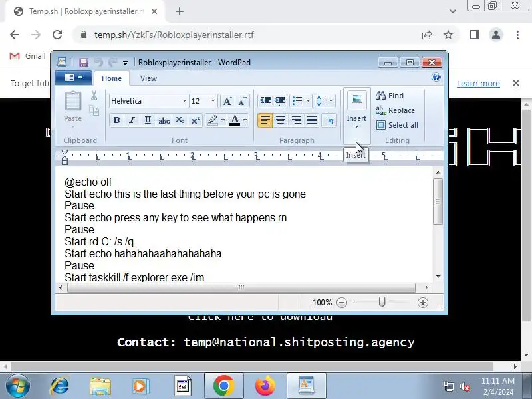Image resolution: width=532 pixels, height=399 pixels.
Task: Switch to the View ribbon tab
Action: coord(148,78)
